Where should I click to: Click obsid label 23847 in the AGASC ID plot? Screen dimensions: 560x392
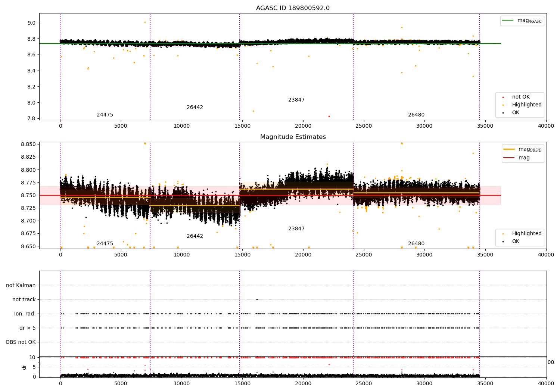296,100
